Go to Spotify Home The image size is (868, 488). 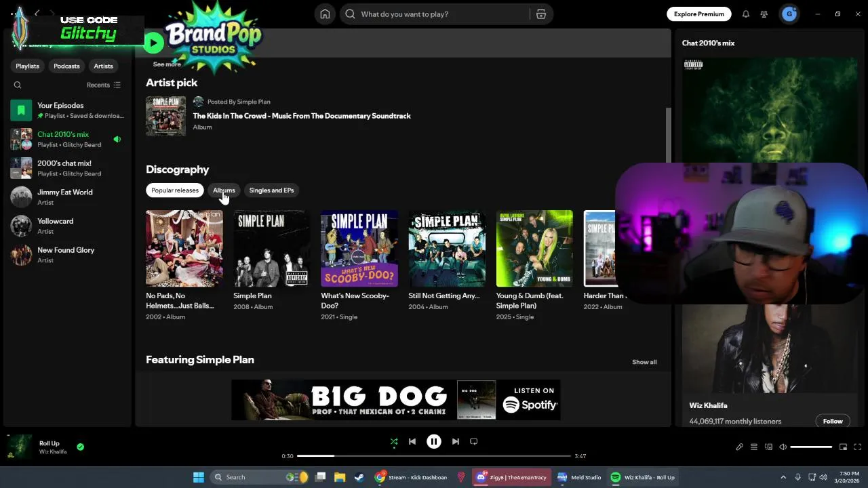click(325, 14)
